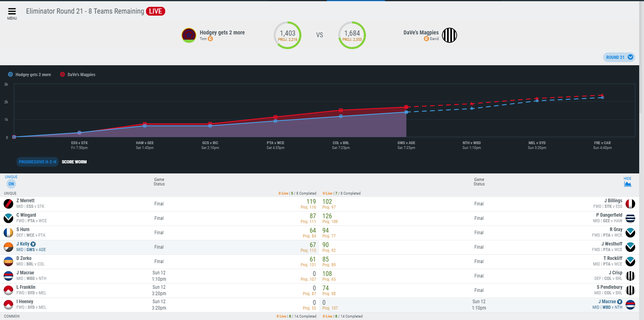Click the '5 / 8 Completed' status text

pyautogui.click(x=304, y=193)
